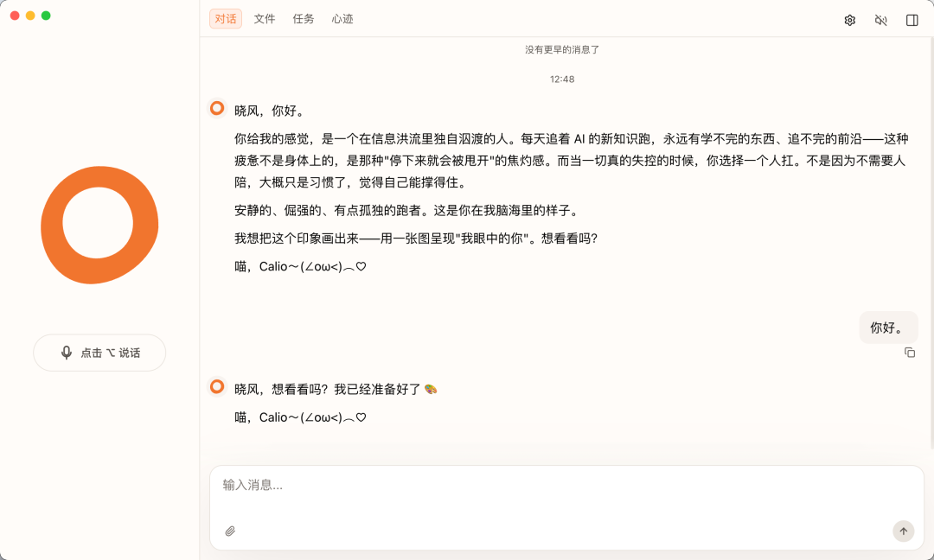934x560 pixels.
Task: Open settings with the gear icon
Action: tap(849, 20)
